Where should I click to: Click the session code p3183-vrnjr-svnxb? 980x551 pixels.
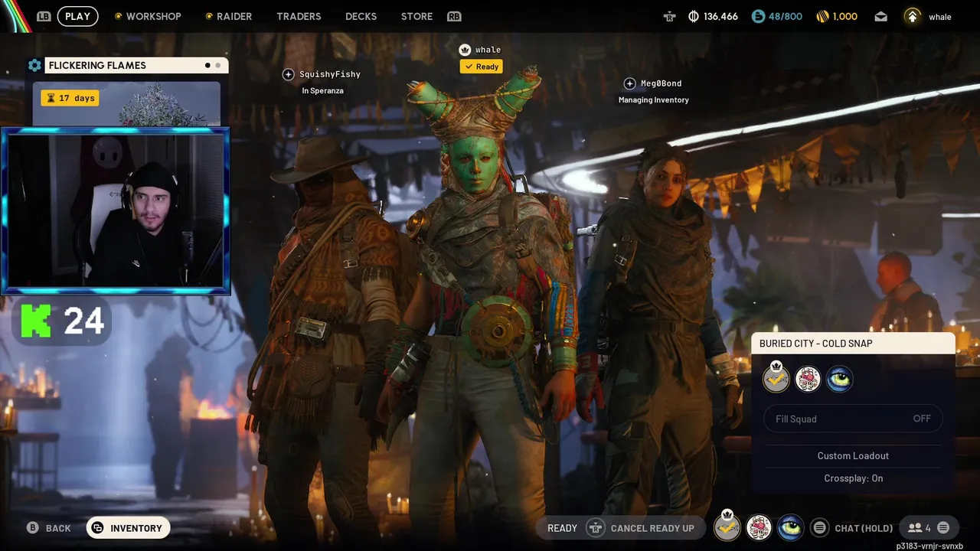[x=929, y=546]
